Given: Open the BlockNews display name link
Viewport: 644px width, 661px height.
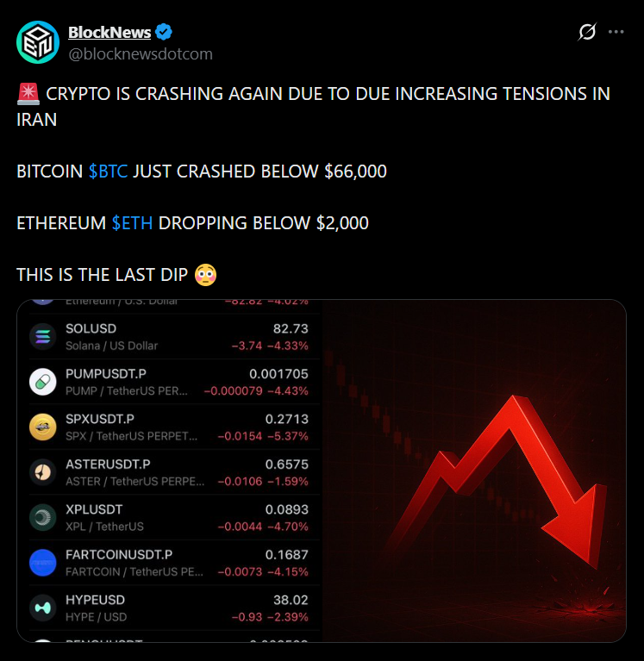Looking at the screenshot, I should click(109, 33).
